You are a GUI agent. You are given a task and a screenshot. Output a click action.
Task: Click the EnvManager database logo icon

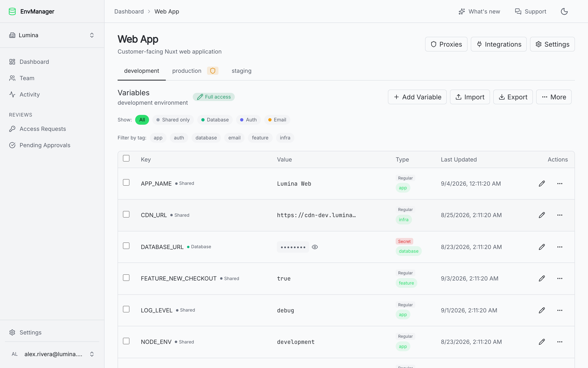(x=12, y=11)
